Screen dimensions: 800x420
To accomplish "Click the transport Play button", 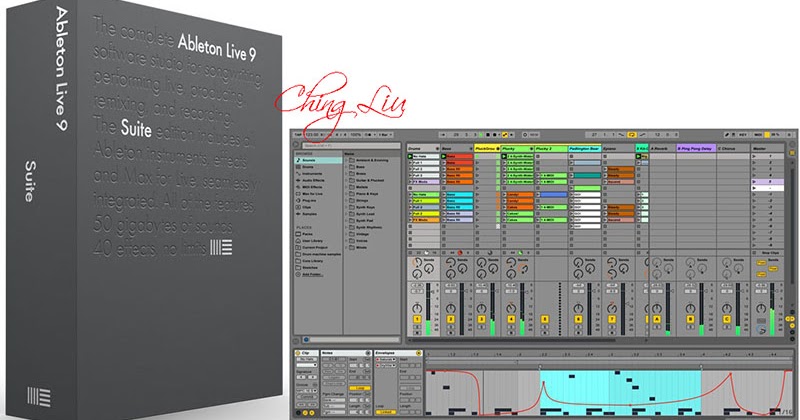I will click(481, 135).
